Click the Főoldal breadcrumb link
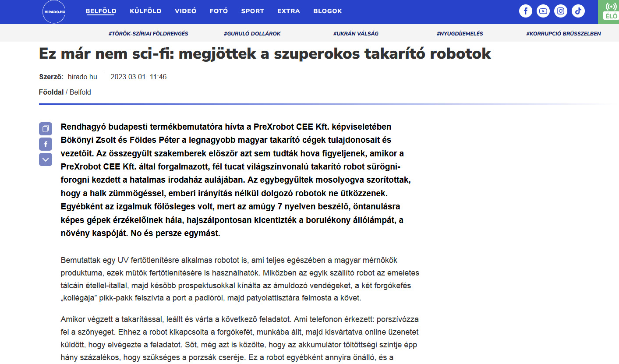The width and height of the screenshot is (619, 364). 51,92
